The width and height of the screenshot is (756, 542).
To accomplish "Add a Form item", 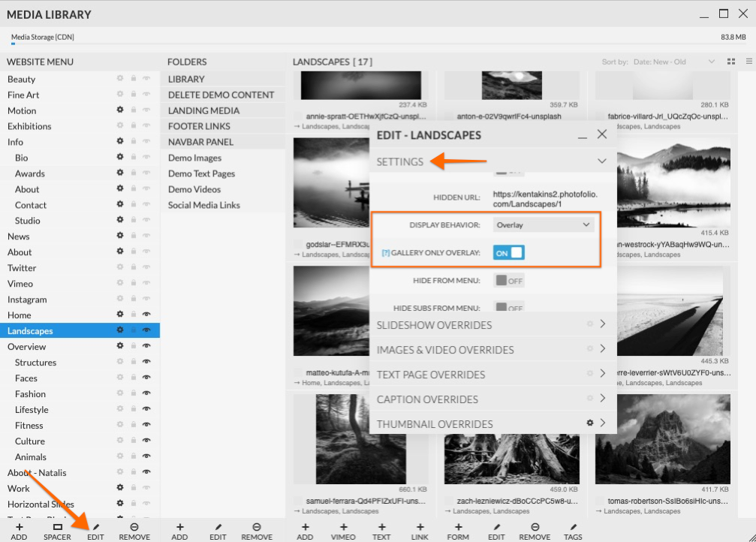I will [x=458, y=531].
